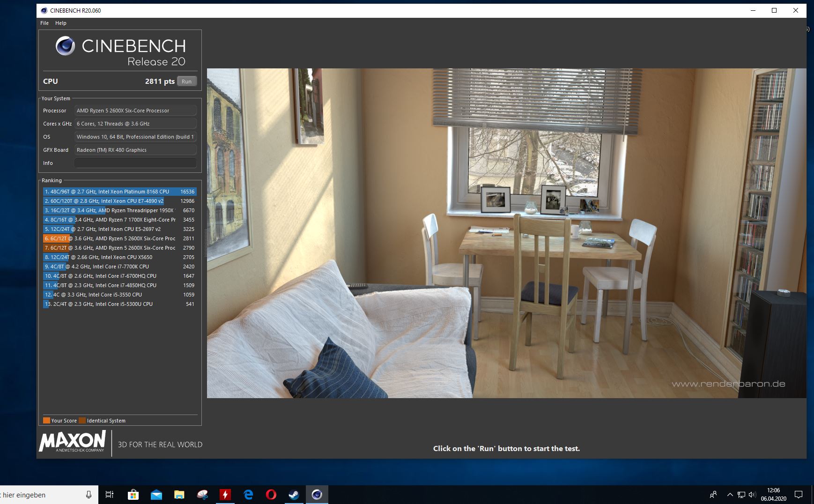
Task: Click the orange Your Score legend swatch
Action: coord(46,420)
